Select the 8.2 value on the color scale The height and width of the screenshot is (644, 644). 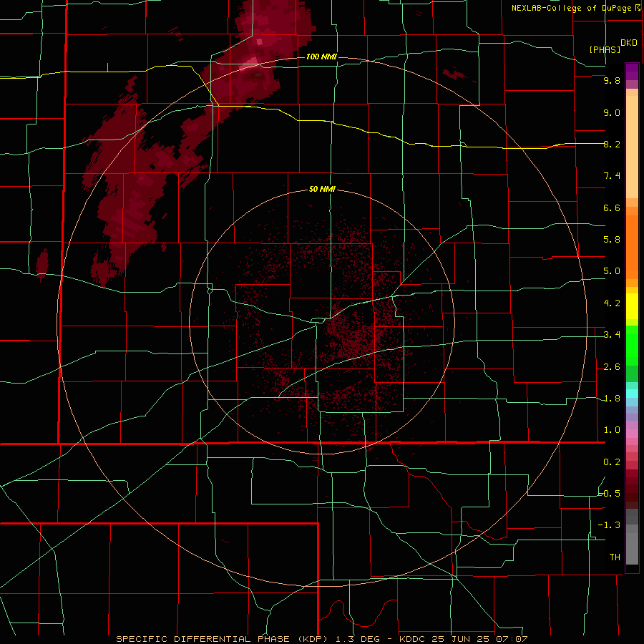612,144
